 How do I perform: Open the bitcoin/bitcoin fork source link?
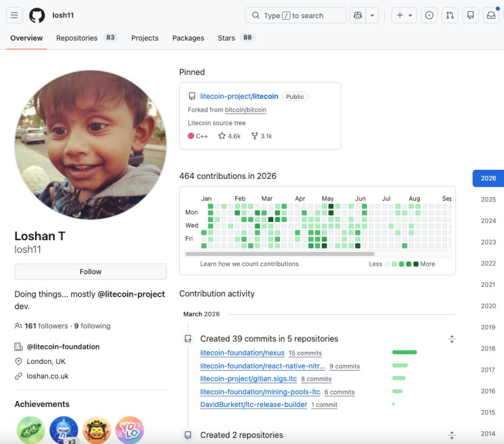click(x=245, y=110)
